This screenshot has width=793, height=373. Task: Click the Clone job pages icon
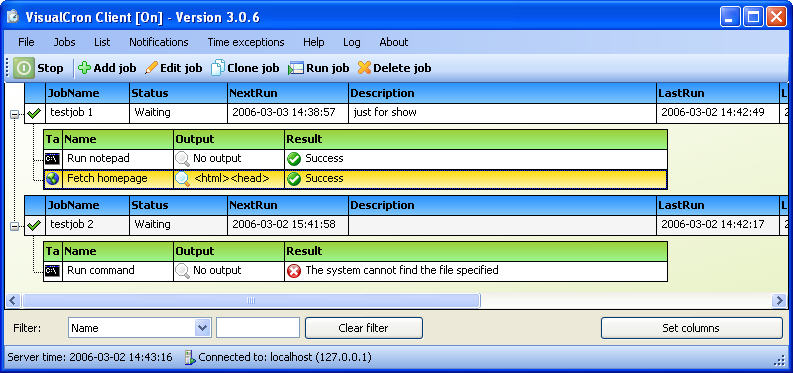217,68
